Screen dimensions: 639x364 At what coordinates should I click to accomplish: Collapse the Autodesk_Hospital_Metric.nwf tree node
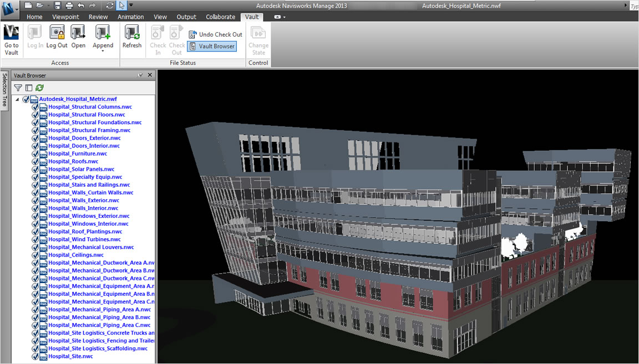click(17, 99)
